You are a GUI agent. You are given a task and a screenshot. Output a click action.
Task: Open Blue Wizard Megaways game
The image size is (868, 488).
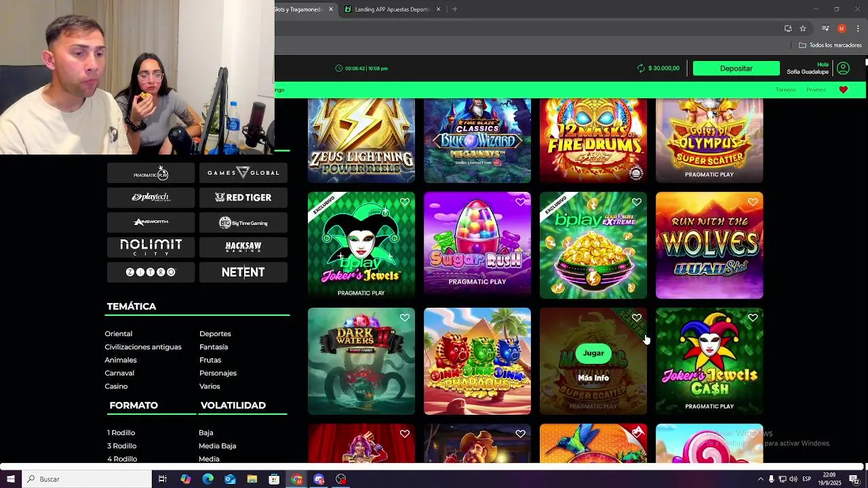pyautogui.click(x=477, y=140)
